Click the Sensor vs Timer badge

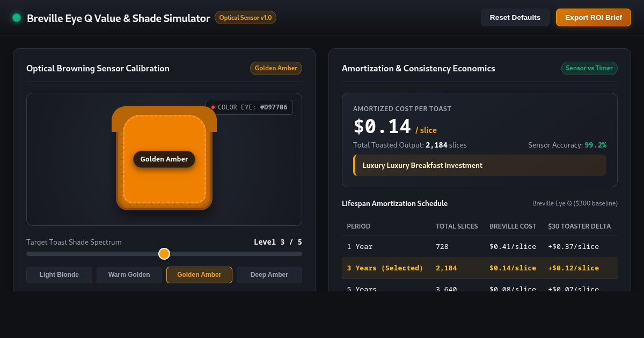click(589, 68)
